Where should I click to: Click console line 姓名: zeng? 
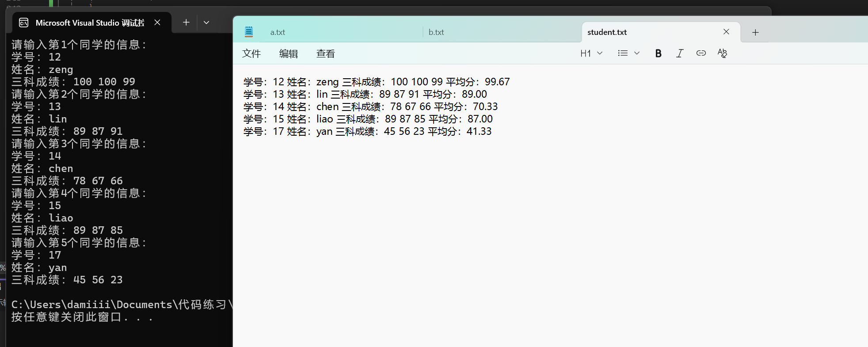42,69
